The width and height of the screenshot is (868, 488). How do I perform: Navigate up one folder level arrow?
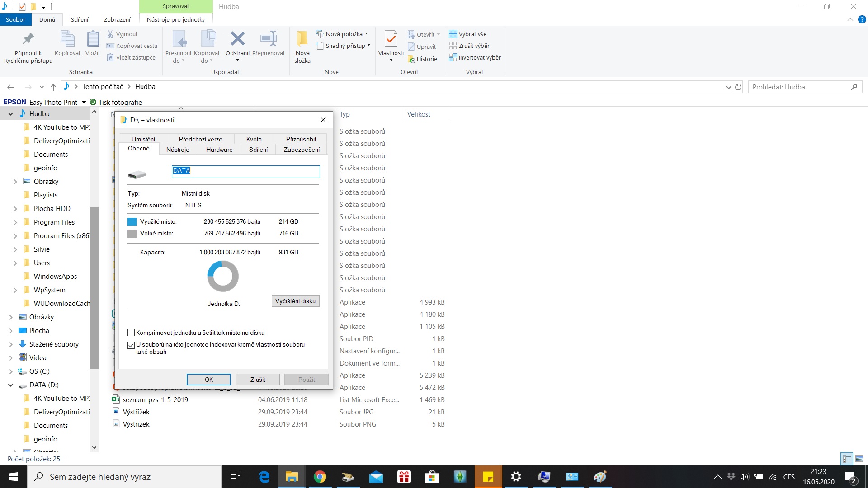[53, 87]
